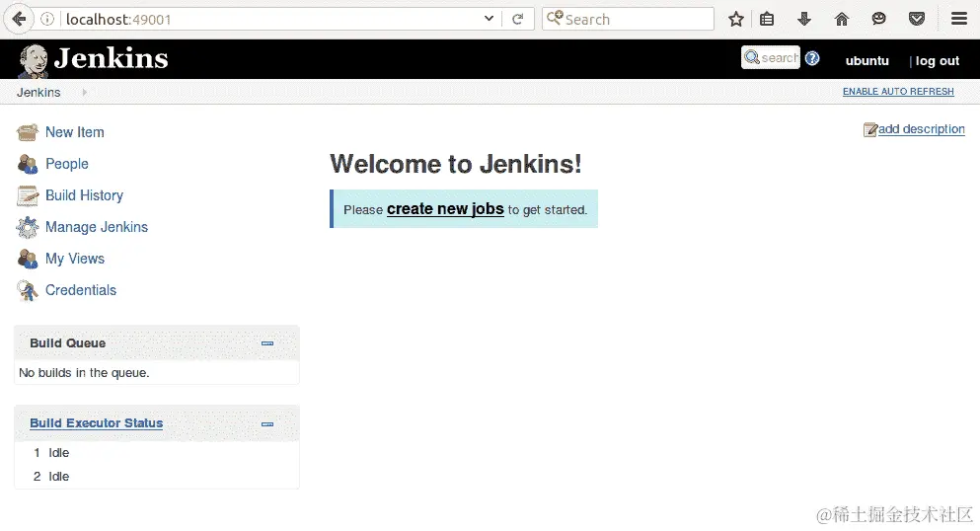Open the Credentials link

click(x=81, y=290)
